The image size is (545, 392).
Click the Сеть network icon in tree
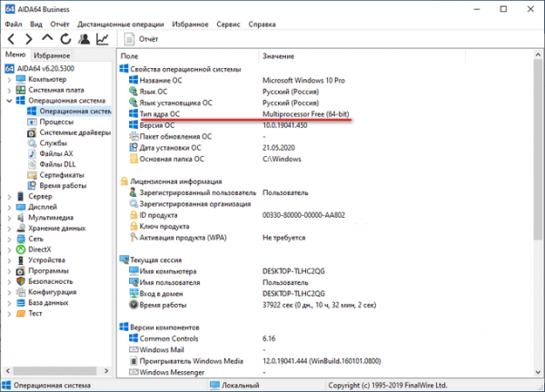click(x=21, y=239)
